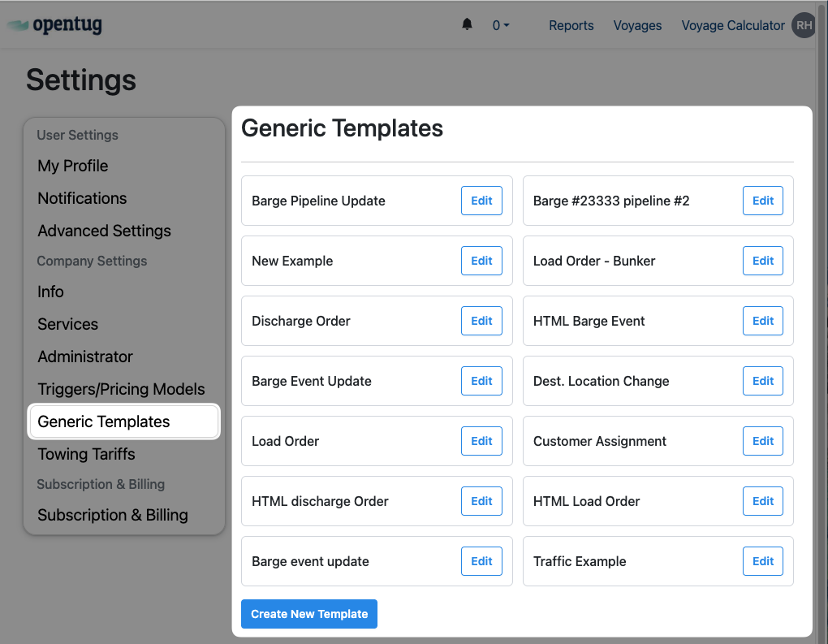Screen dimensions: 828x644
Task: Edit the HTML Barge Event template
Action: tap(762, 321)
